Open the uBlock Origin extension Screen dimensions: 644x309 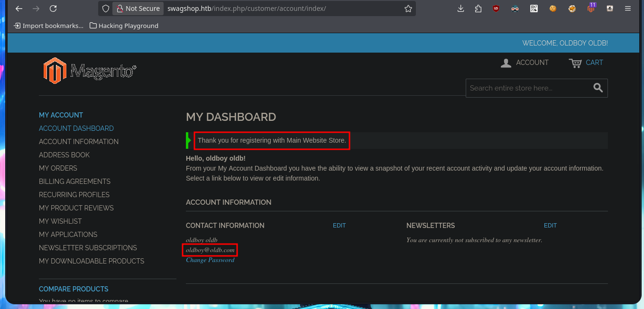point(496,9)
